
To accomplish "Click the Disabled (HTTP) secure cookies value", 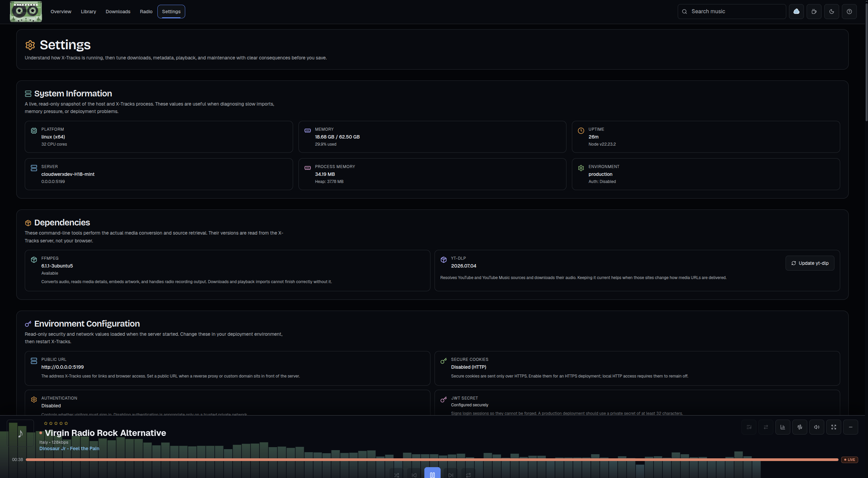I will click(468, 367).
